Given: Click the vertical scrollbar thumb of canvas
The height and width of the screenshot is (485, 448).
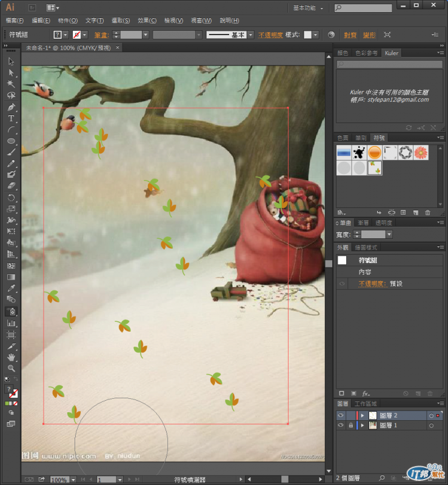Looking at the screenshot, I should (329, 263).
